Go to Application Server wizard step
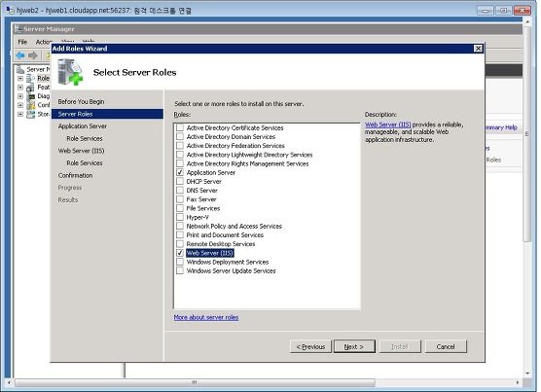 pos(83,126)
